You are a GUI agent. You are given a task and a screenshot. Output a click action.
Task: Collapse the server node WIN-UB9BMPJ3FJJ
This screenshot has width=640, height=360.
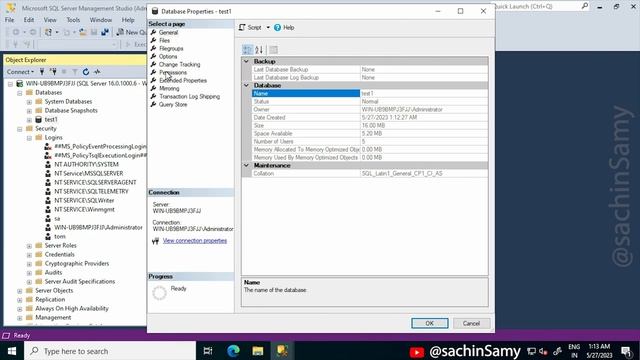pos(10,84)
